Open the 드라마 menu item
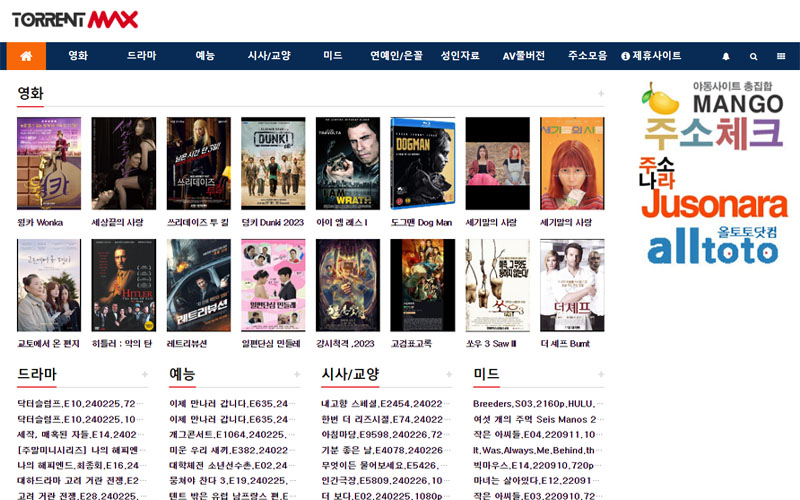 [x=141, y=56]
